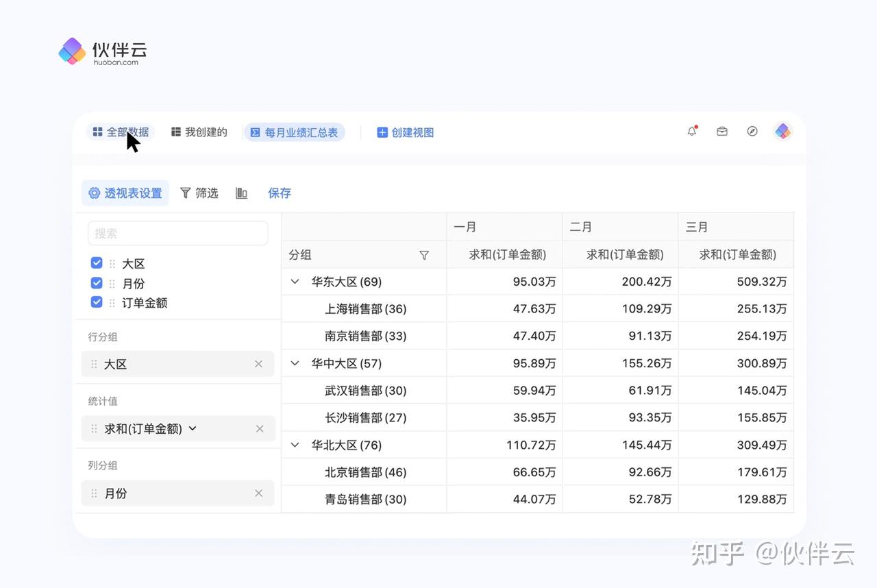Switch to the 全部数据 view tab
Screen dimensions: 877x588
pos(121,132)
